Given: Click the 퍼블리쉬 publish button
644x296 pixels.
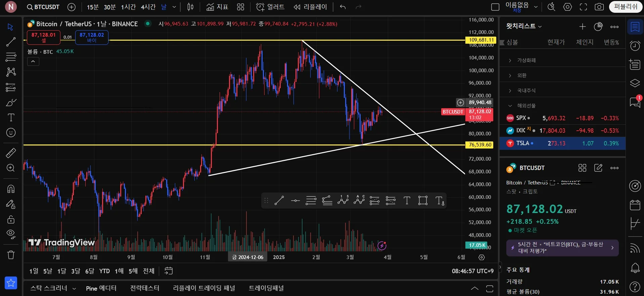Looking at the screenshot, I should click(x=626, y=7).
